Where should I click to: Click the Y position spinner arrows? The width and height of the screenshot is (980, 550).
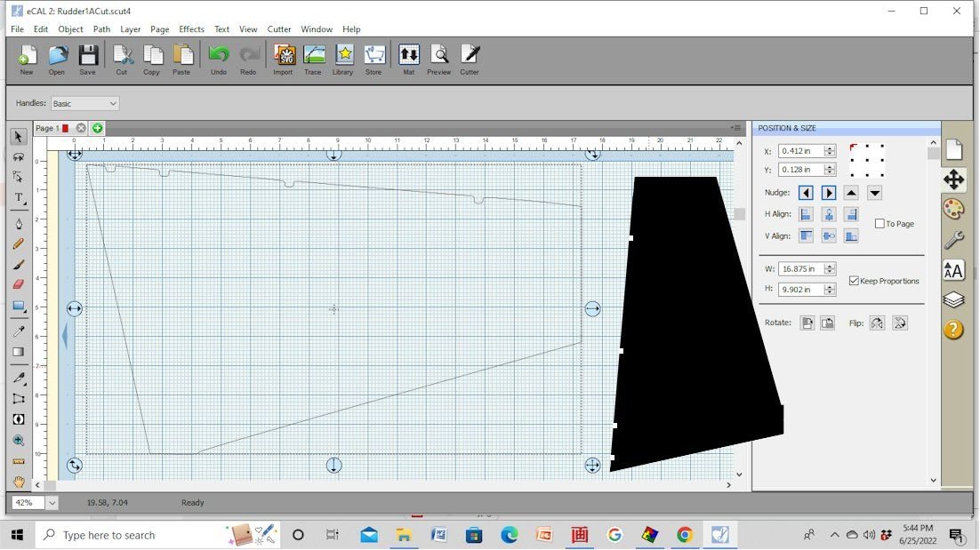point(830,170)
